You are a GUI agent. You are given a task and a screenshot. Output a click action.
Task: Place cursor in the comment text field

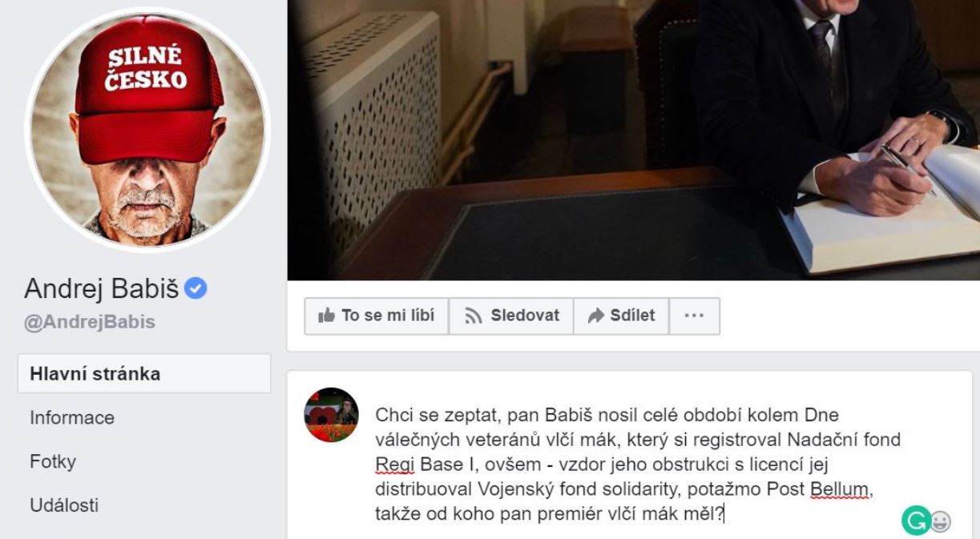tap(633, 465)
